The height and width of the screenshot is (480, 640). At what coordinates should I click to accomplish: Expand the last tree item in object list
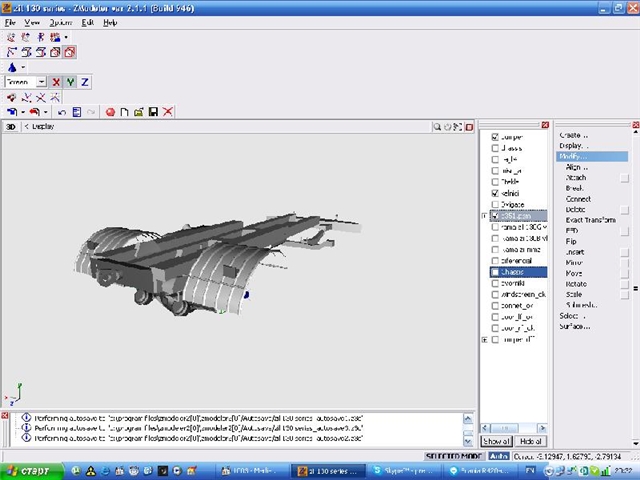pos(485,340)
